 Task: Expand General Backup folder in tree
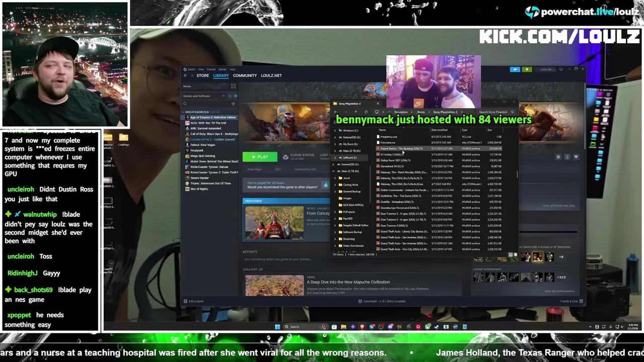pyautogui.click(x=335, y=192)
